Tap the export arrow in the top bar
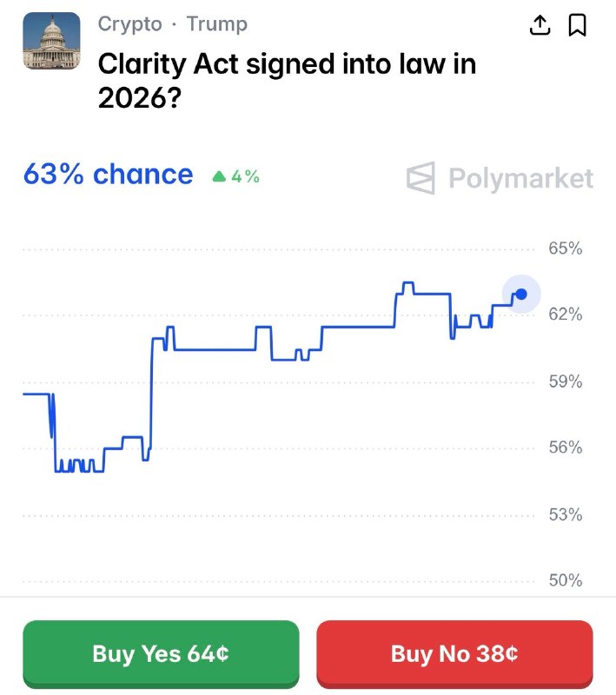 (x=540, y=25)
